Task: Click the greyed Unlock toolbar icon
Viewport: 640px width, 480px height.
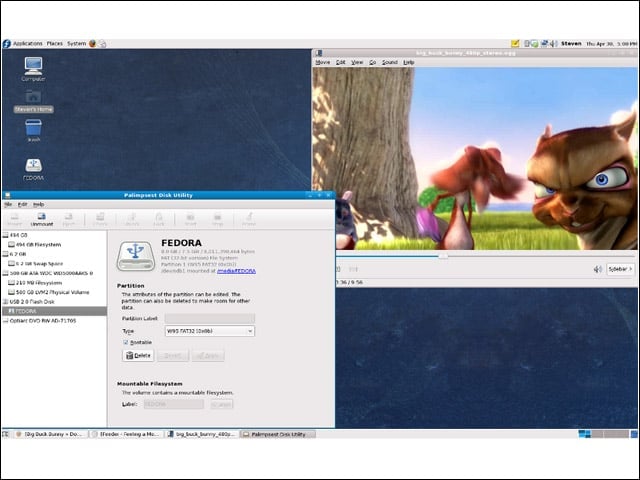Action: click(x=132, y=219)
